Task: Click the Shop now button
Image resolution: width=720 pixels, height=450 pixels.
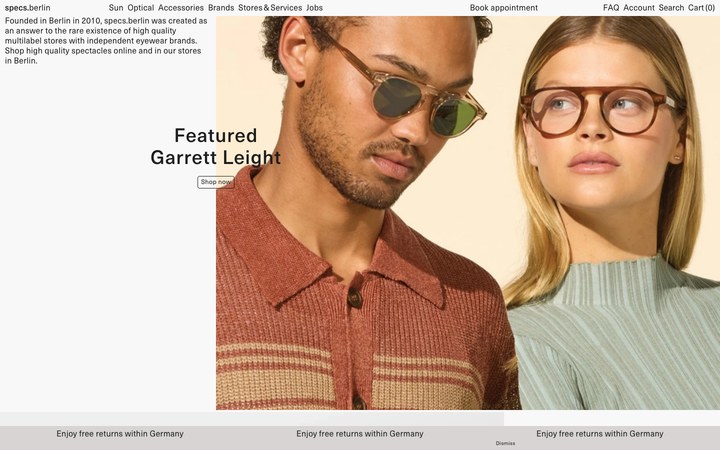Action: 216,182
